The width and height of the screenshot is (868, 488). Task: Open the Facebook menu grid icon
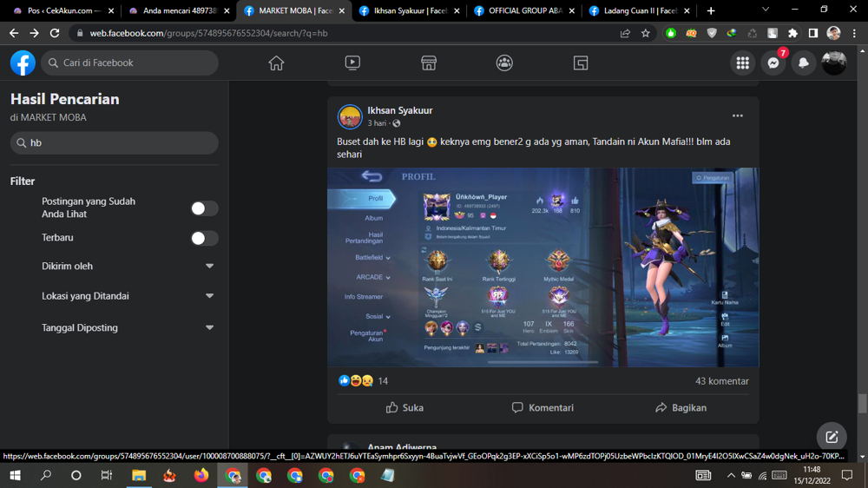[743, 63]
